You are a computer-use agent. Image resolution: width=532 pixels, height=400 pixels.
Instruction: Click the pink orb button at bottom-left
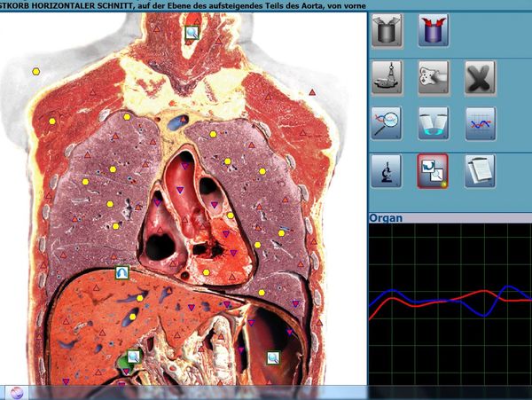[x=15, y=392]
